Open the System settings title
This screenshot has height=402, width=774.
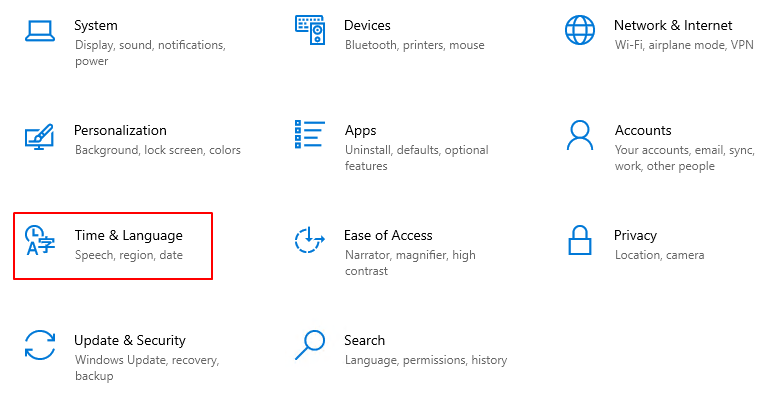tap(96, 25)
